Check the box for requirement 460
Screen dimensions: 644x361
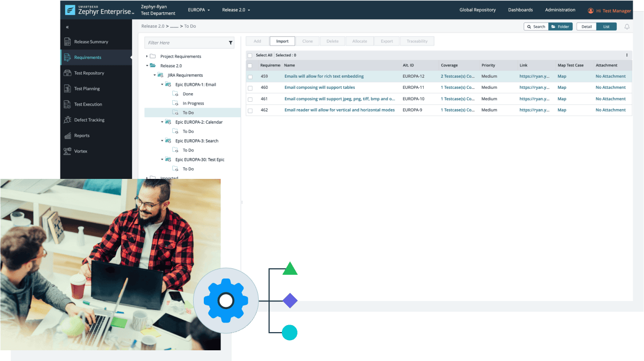pyautogui.click(x=250, y=88)
